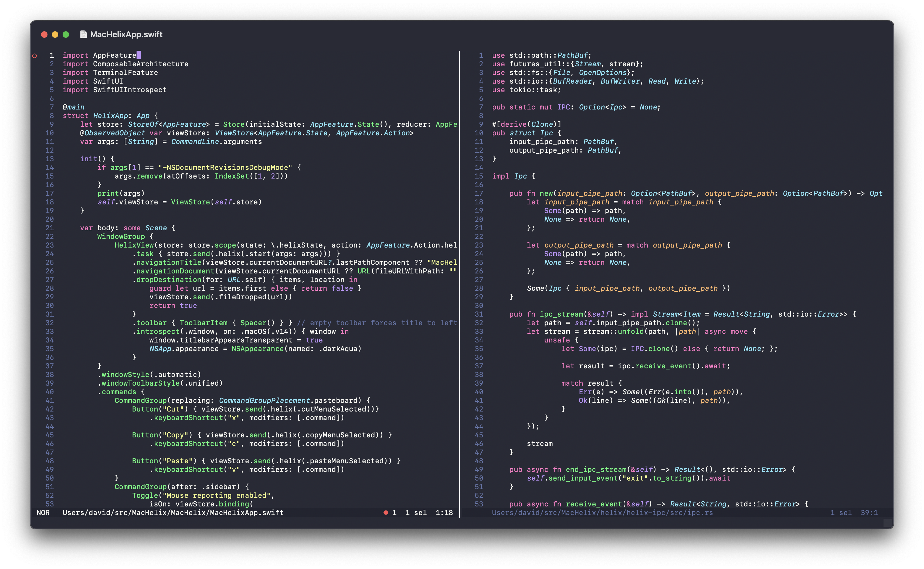Click "1 sel" in the left status bar

point(416,513)
